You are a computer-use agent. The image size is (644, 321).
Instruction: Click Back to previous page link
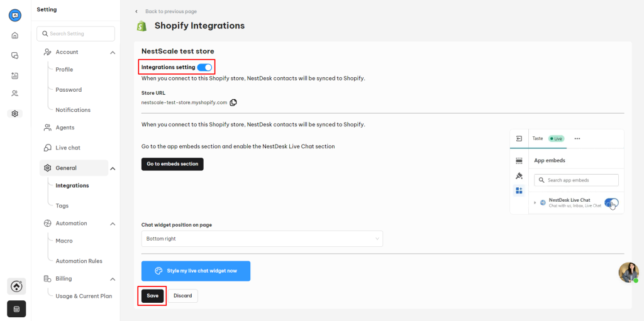[x=171, y=11]
